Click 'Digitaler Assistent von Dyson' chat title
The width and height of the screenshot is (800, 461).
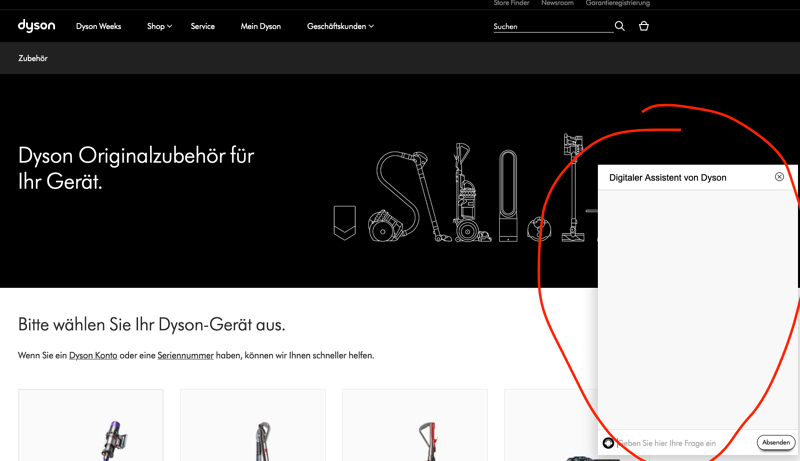click(x=667, y=177)
